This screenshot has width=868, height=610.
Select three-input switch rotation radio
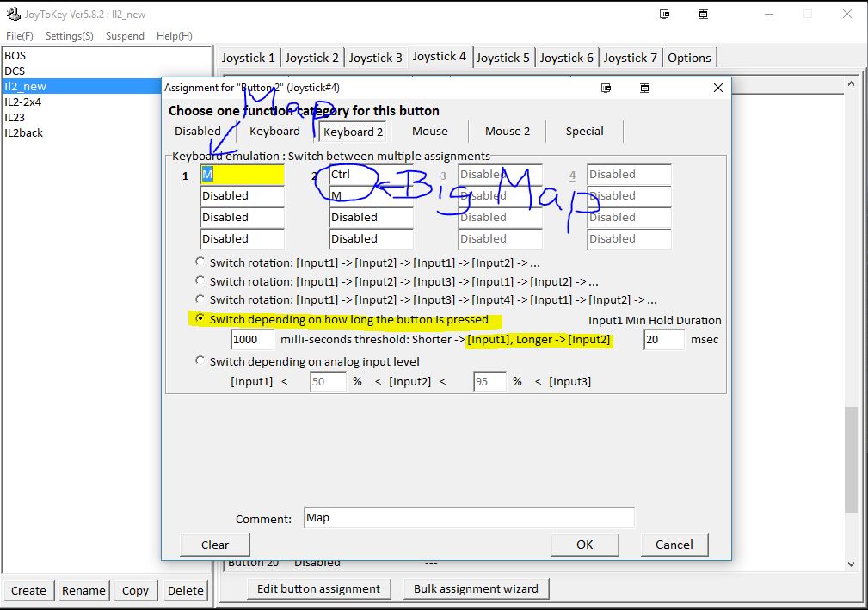pos(200,280)
